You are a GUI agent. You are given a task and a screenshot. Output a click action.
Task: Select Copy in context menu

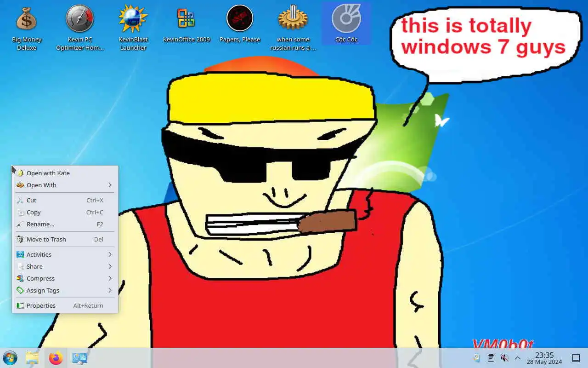click(65, 212)
